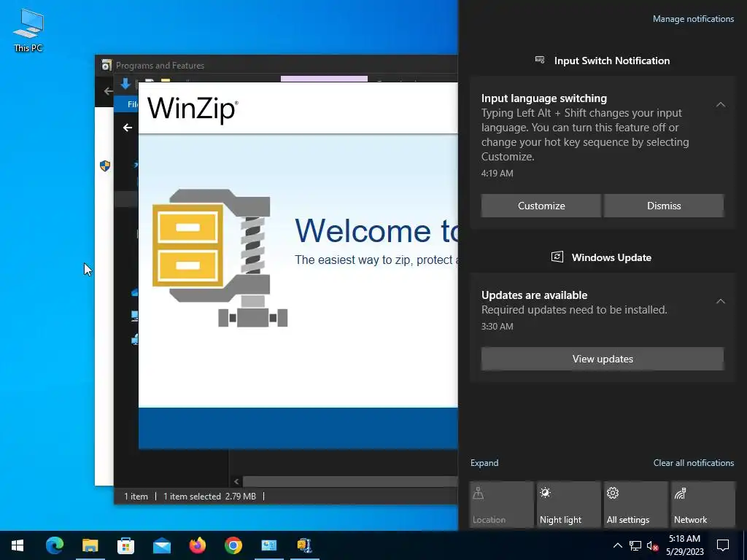Show hidden system tray icons
Viewport: 747px width, 560px height.
617,545
